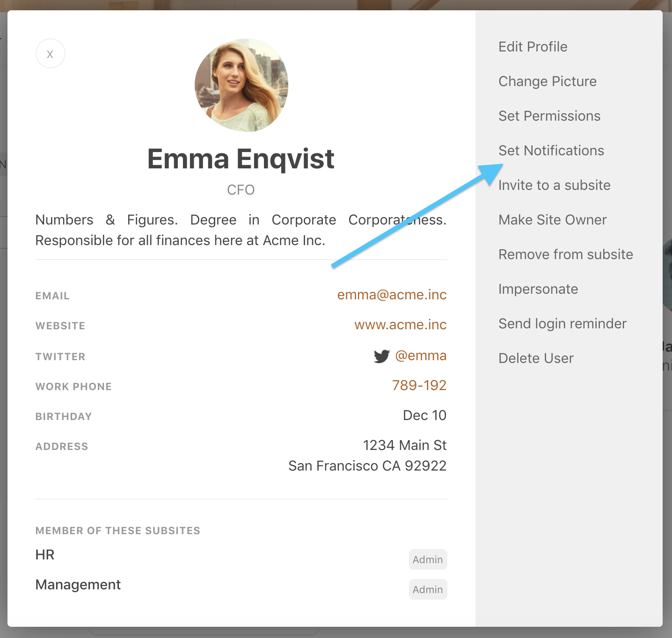Click the San Francisco CA 92922 line
The image size is (672, 638).
click(367, 466)
